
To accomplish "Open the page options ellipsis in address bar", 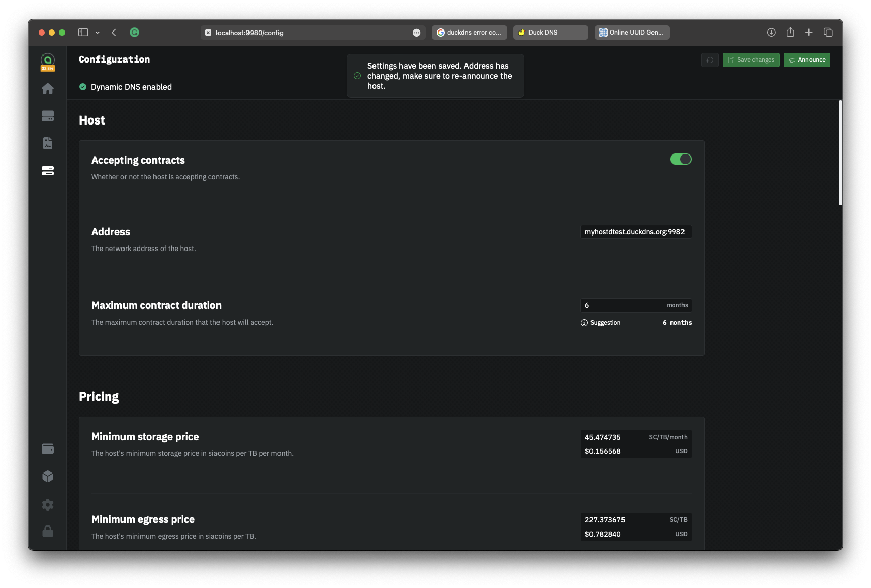I will (416, 33).
